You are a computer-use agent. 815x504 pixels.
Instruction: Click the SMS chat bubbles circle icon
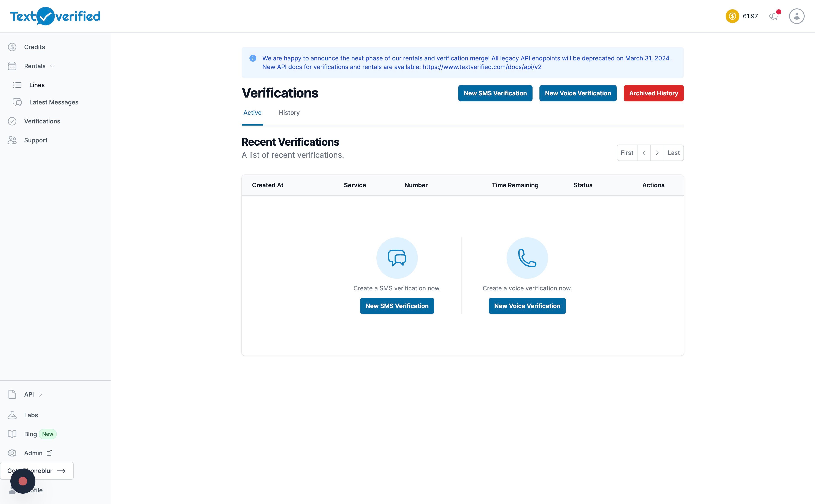coord(397,258)
